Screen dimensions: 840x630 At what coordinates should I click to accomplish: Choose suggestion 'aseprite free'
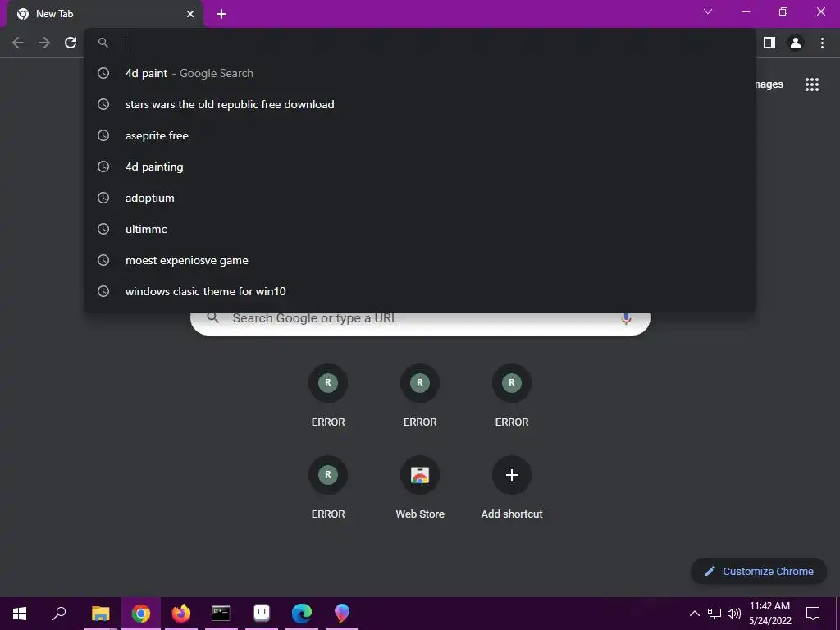420,135
